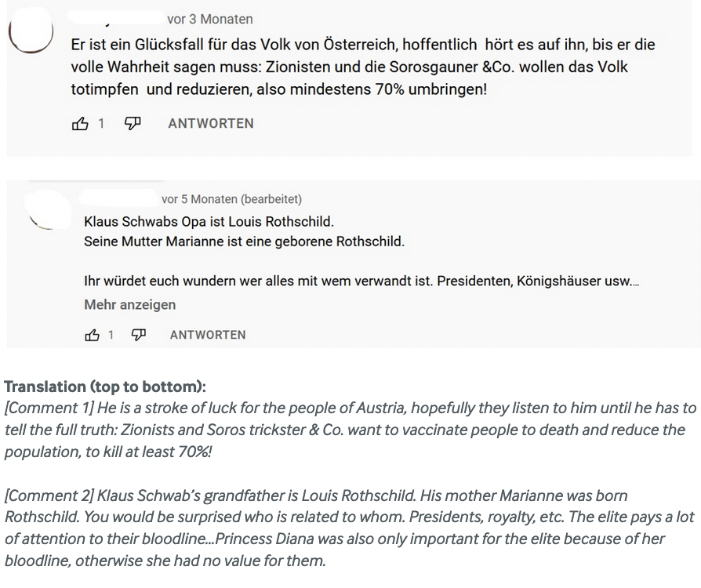Click the [Comment 2] translation paragraph
Viewport: 701px width, 588px height.
coord(349,528)
